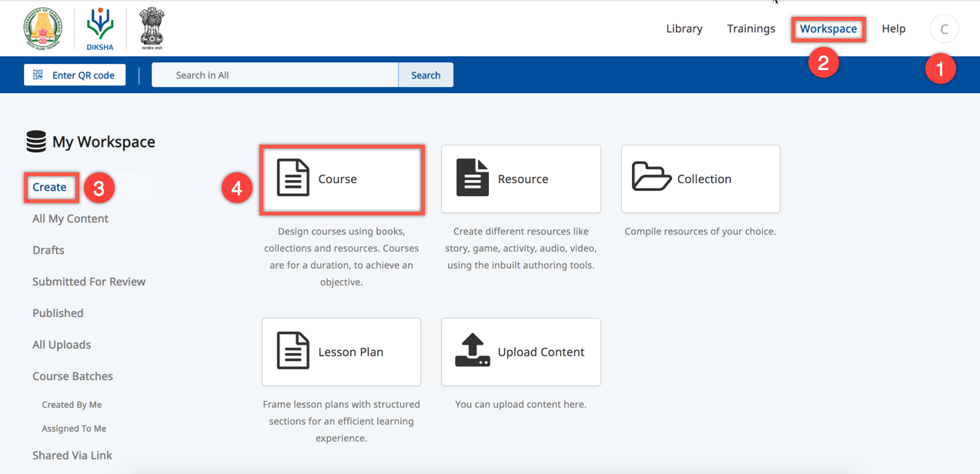Focus the Search in All field
Viewport: 980px width, 474px height.
[275, 75]
